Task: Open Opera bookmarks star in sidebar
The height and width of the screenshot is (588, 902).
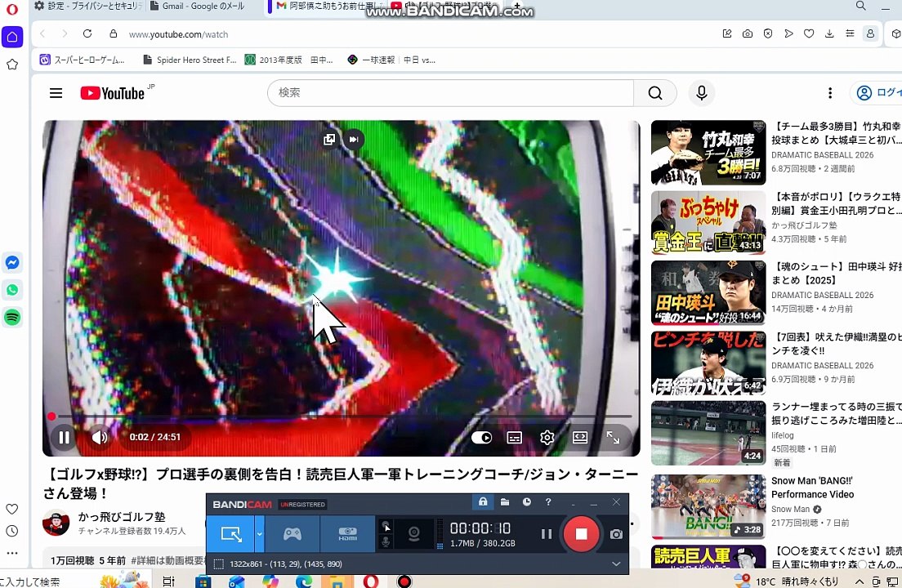Action: 12,65
